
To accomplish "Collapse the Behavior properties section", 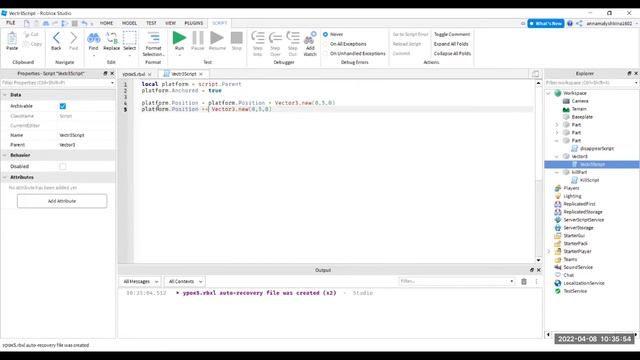I will click(x=5, y=155).
